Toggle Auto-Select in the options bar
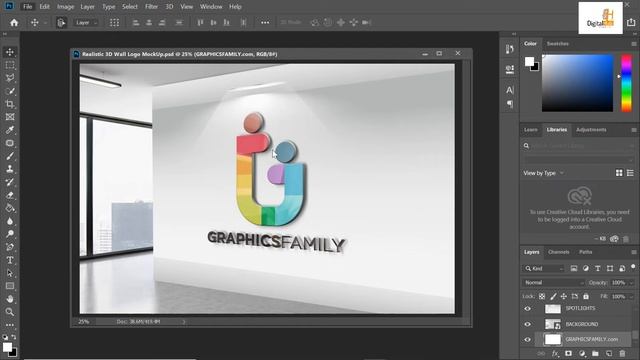The width and height of the screenshot is (640, 360). click(x=61, y=22)
